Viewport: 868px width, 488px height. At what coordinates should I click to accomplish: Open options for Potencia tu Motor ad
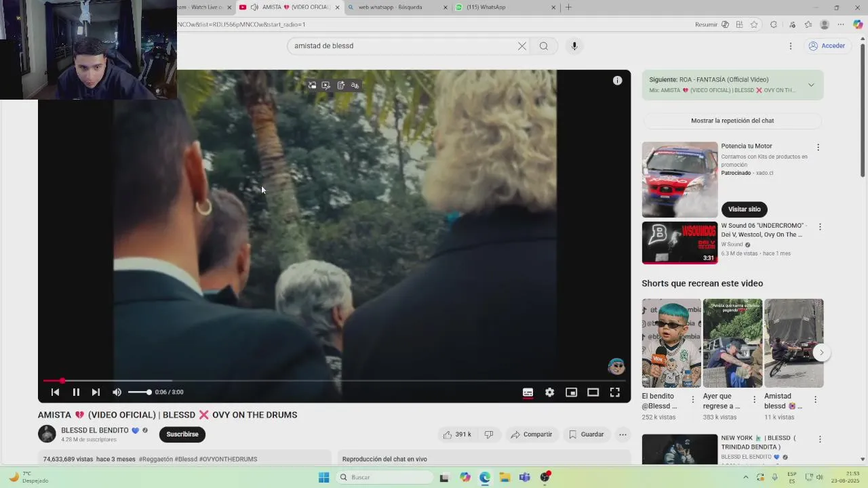coord(818,147)
